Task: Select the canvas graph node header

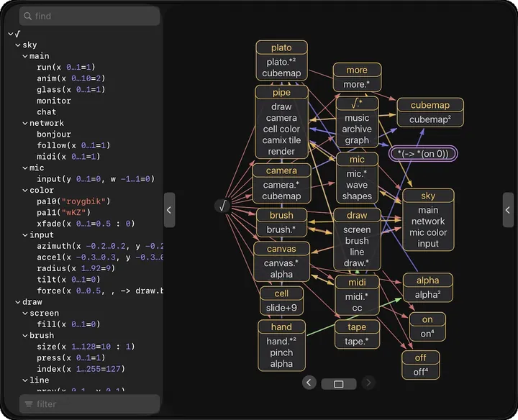Action: (281, 249)
